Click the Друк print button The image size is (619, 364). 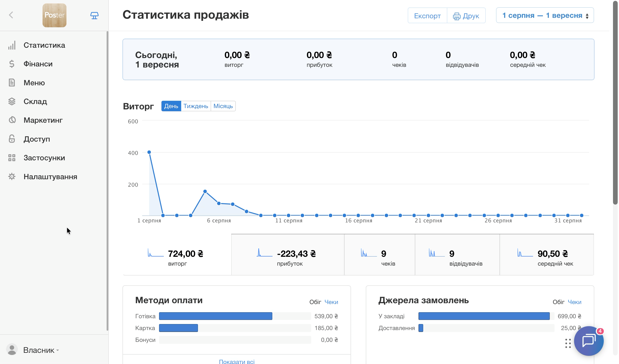[466, 15]
